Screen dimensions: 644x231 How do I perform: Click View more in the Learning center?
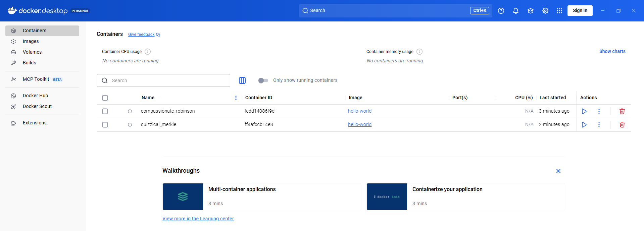click(198, 219)
